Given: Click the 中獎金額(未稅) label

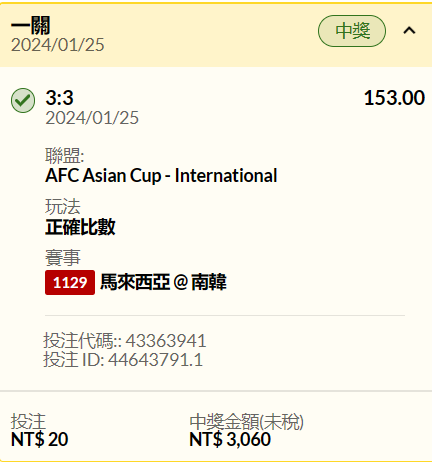Looking at the screenshot, I should click(x=246, y=422).
